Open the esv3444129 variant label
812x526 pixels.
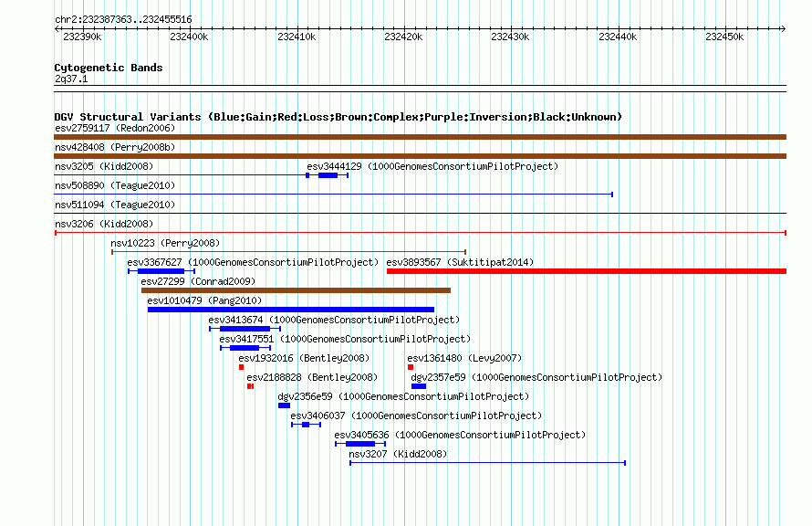click(432, 166)
